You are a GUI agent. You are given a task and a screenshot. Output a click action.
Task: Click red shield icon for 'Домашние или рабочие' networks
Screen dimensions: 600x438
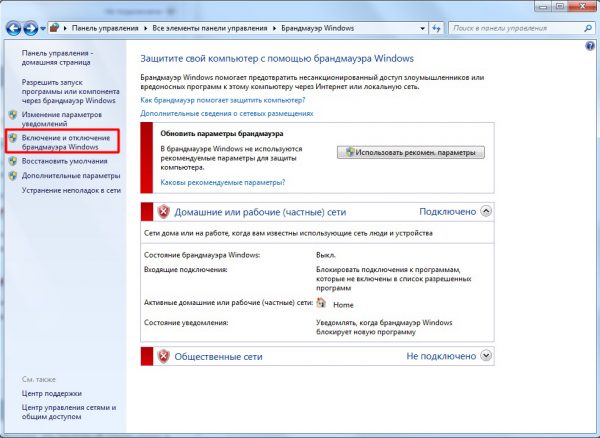point(163,212)
